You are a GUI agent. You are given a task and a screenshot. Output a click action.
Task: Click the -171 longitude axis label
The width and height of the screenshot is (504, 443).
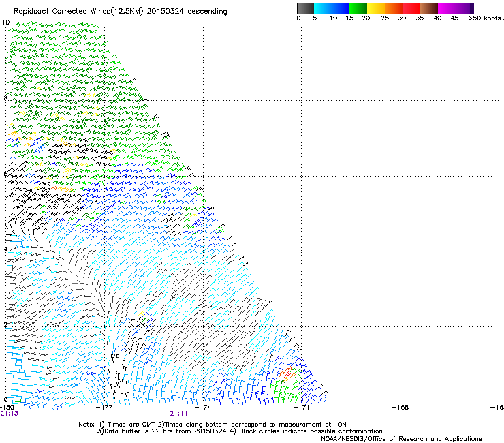pos(302,408)
